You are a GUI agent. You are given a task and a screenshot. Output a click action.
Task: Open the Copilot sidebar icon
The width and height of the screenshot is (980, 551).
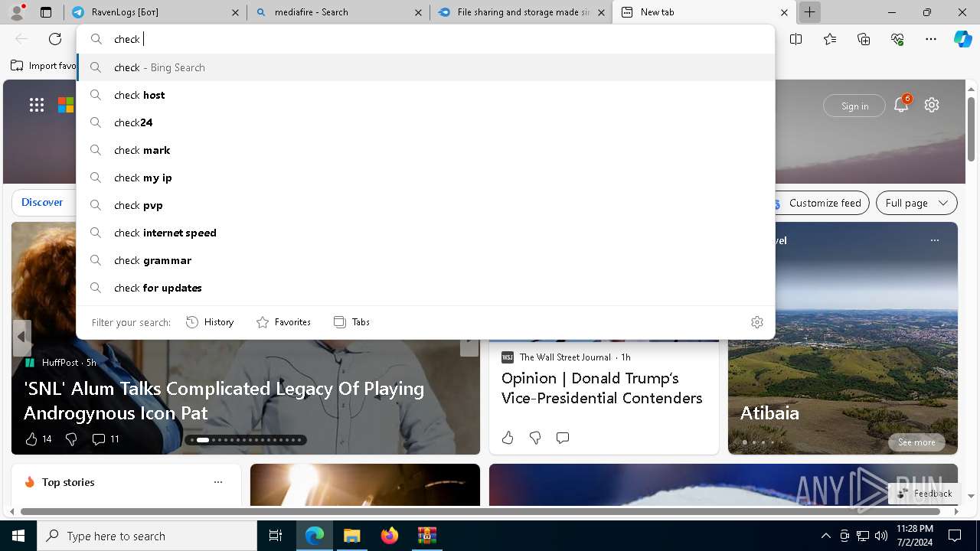click(963, 39)
